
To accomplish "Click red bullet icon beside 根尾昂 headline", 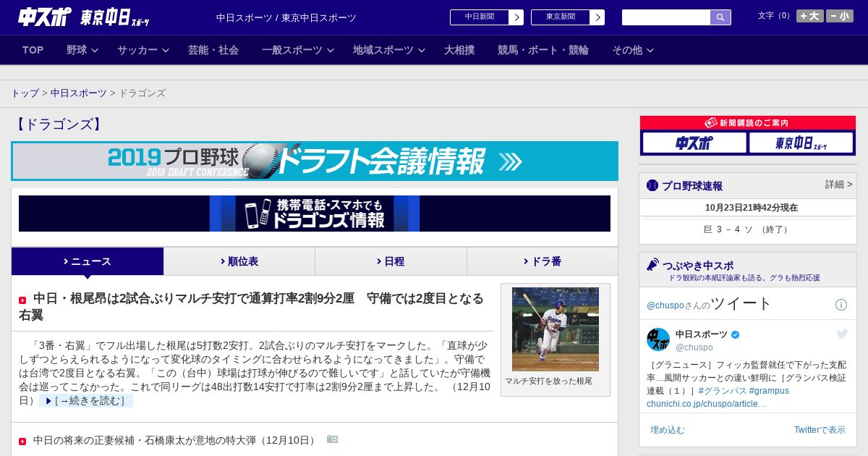I will tap(22, 300).
